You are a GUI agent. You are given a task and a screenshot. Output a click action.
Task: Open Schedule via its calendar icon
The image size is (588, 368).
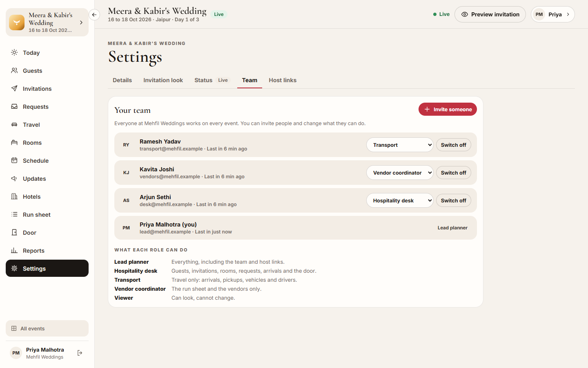point(14,161)
